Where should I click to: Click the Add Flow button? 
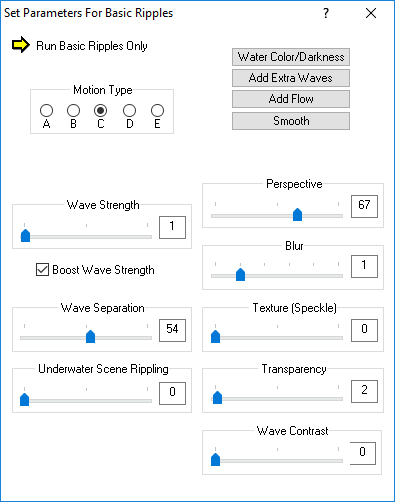[x=291, y=99]
